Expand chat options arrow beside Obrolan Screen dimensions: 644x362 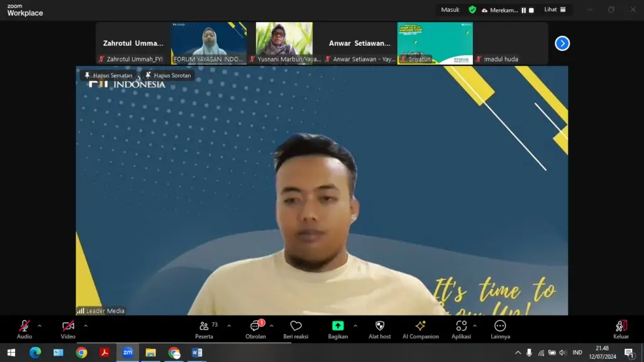coord(272,326)
